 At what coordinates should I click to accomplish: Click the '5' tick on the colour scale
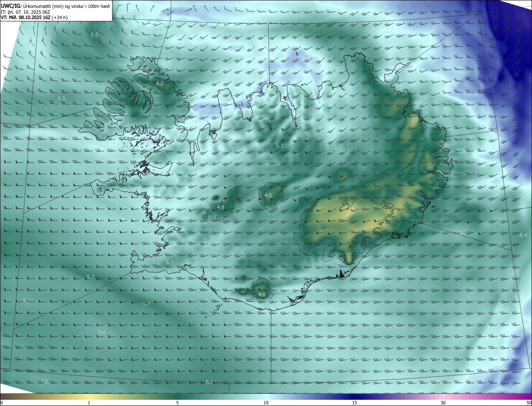coord(177,403)
